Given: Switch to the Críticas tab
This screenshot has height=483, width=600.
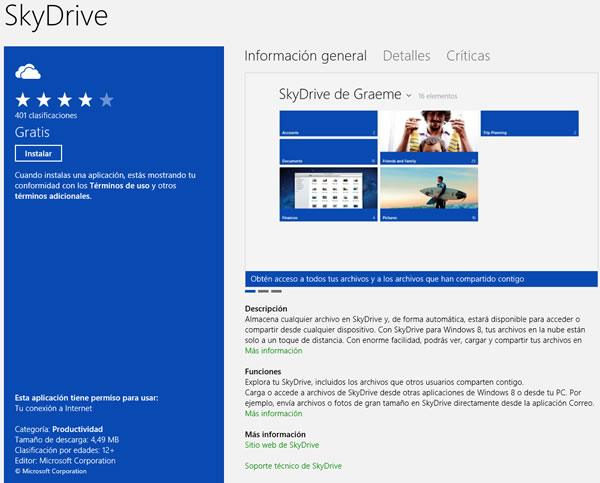Looking at the screenshot, I should click(468, 56).
